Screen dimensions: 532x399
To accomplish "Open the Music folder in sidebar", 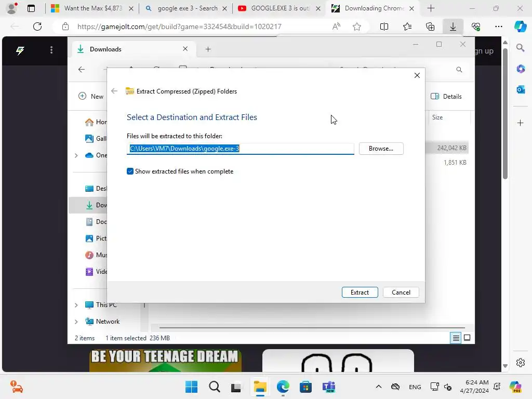I will pos(96,255).
